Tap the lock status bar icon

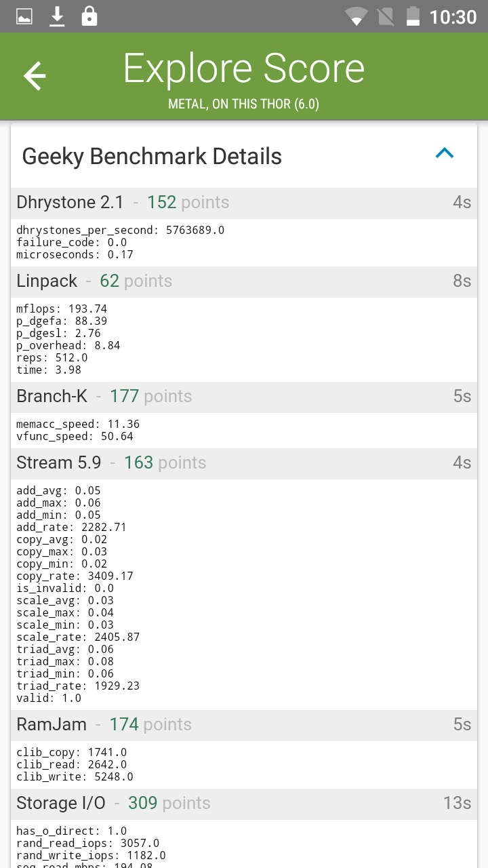pyautogui.click(x=89, y=16)
